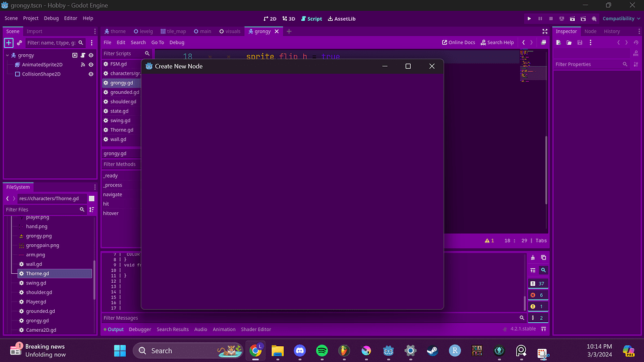Select grongy.png in FileSystem list

tap(38, 236)
